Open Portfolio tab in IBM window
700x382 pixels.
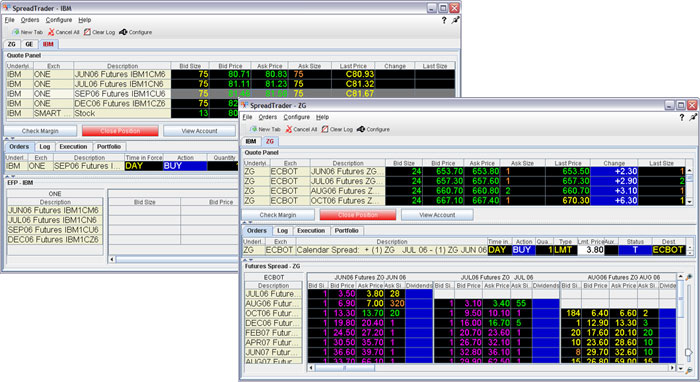(x=109, y=147)
